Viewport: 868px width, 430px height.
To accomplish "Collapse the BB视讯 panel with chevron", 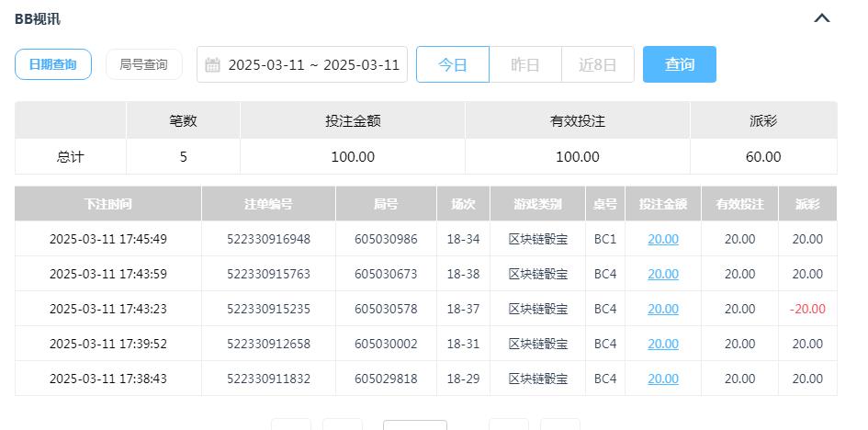I will click(x=821, y=18).
